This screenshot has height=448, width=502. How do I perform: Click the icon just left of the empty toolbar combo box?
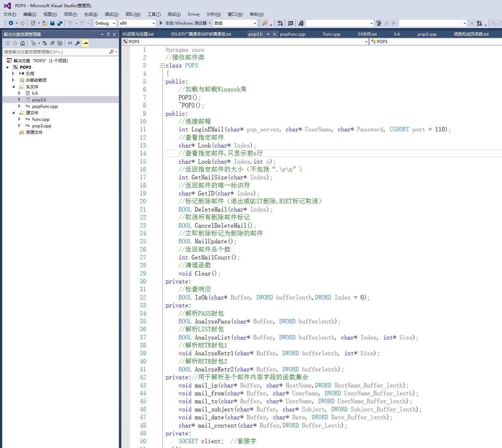(301, 23)
